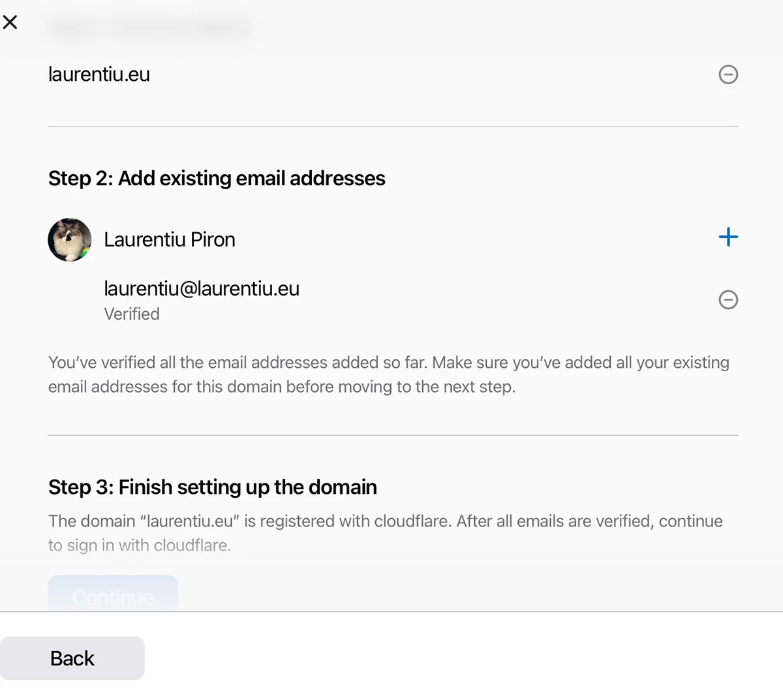The image size is (783, 700).
Task: Click Laurentiu Piron's cat avatar
Action: click(x=70, y=239)
